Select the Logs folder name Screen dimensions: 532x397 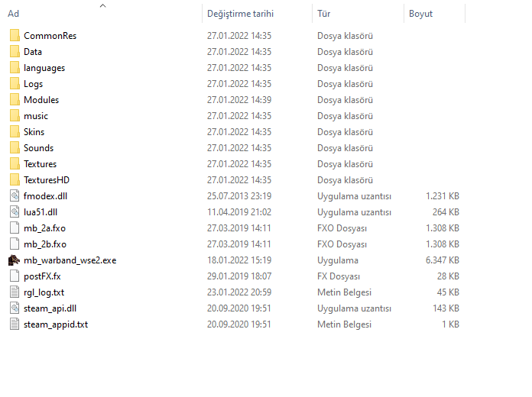(x=34, y=84)
